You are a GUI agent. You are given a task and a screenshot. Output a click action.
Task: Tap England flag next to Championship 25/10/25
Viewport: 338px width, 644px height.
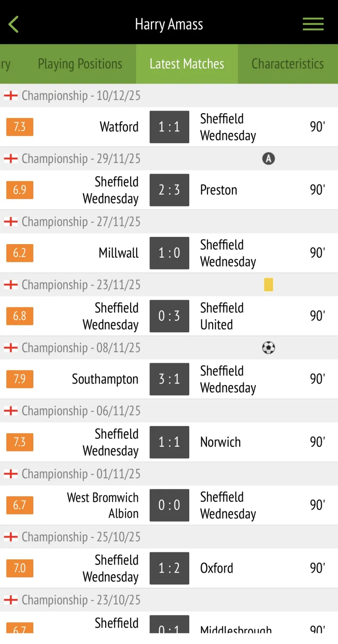[x=11, y=537]
